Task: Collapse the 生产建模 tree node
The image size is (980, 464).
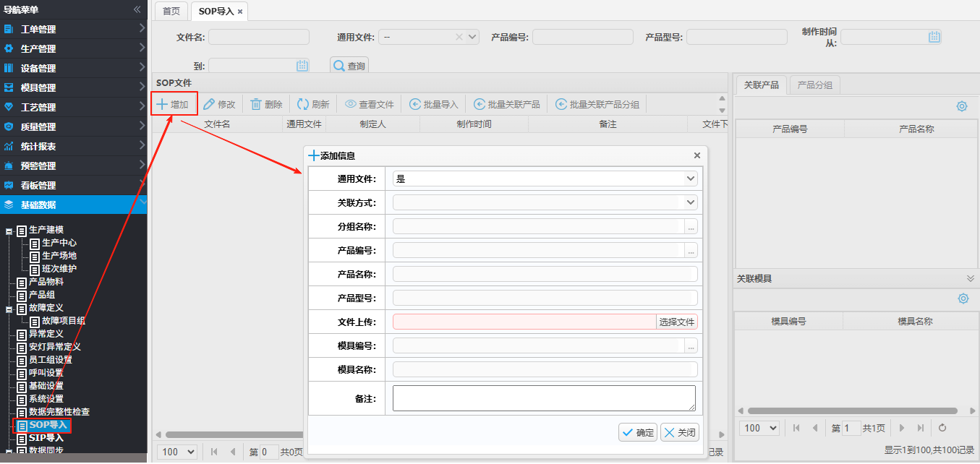Action: (9, 231)
